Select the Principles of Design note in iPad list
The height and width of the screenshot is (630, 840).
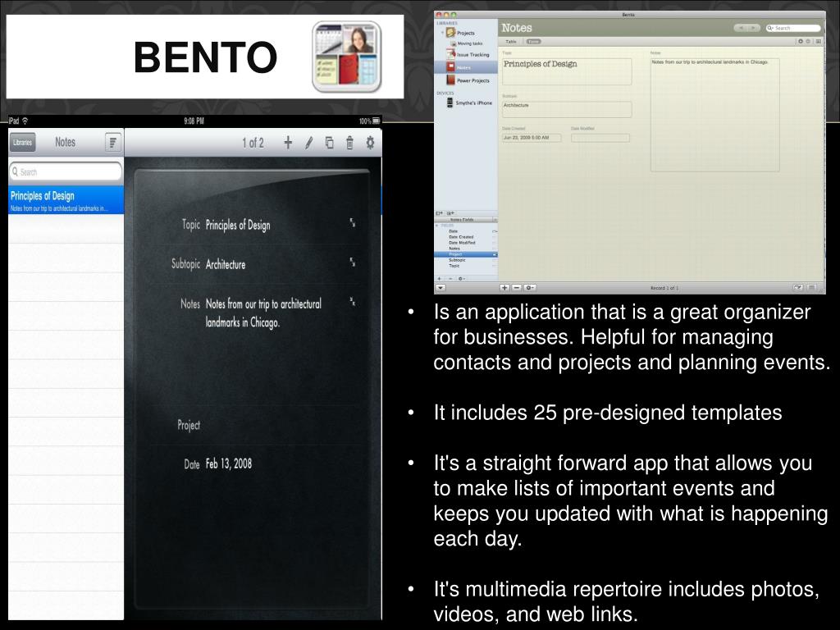(x=66, y=200)
